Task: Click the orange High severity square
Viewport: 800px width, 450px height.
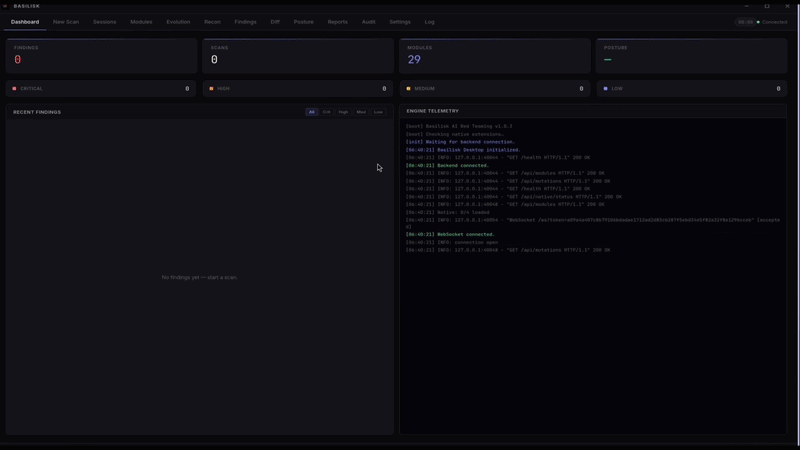Action: click(211, 89)
